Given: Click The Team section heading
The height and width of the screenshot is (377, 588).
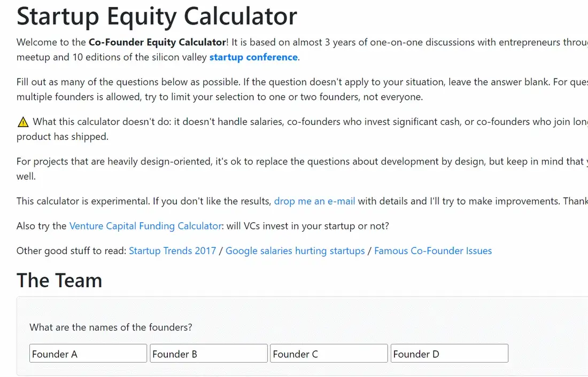Looking at the screenshot, I should coord(59,280).
